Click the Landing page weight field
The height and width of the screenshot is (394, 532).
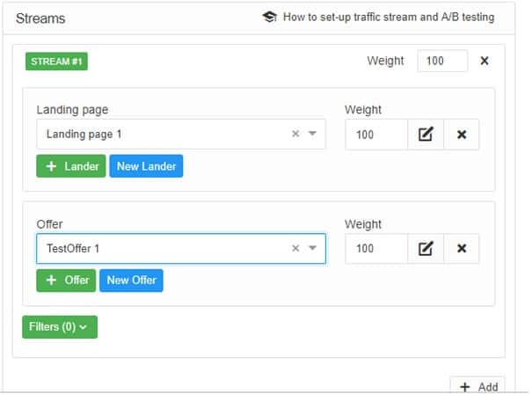(x=376, y=135)
